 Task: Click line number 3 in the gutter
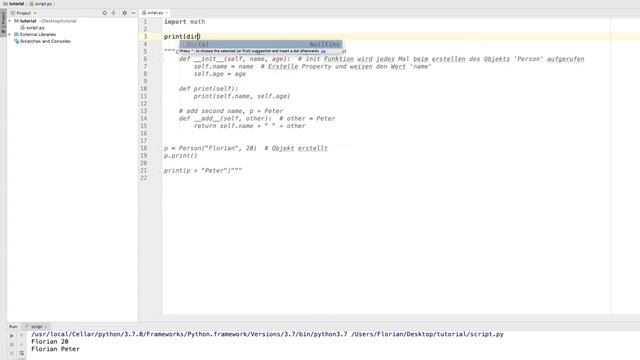pos(145,37)
